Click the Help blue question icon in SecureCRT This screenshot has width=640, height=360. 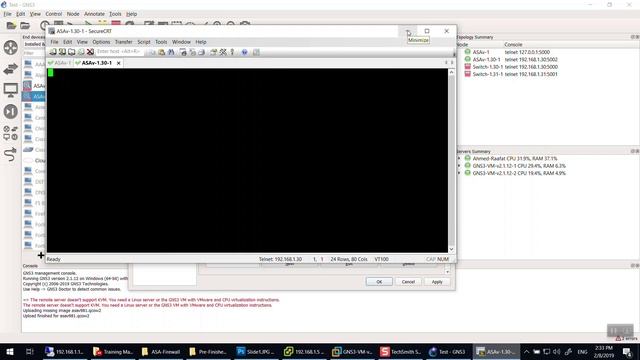244,52
